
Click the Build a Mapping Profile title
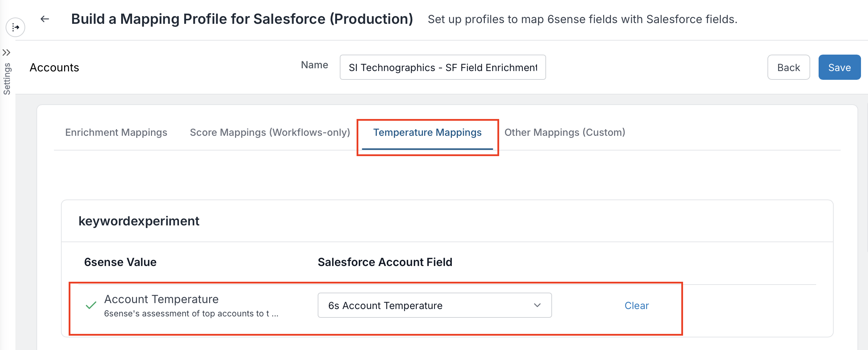242,19
